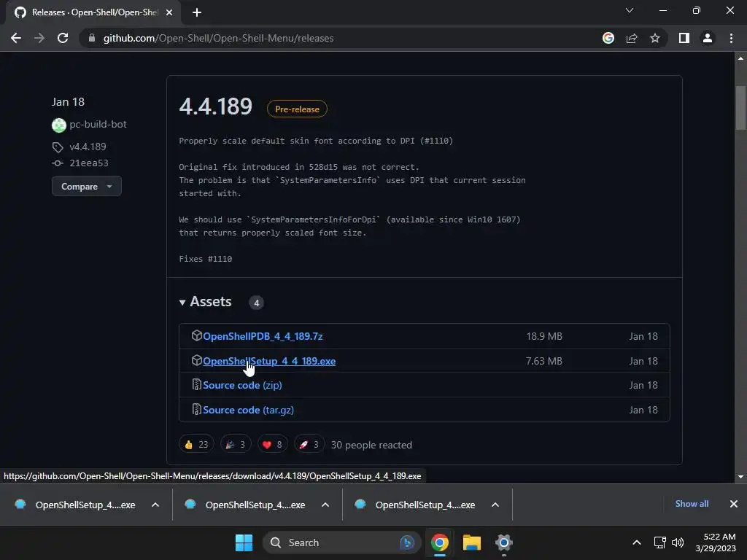Open third OpenShellSetup download in shelf
This screenshot has width=747, height=560.
[417, 505]
